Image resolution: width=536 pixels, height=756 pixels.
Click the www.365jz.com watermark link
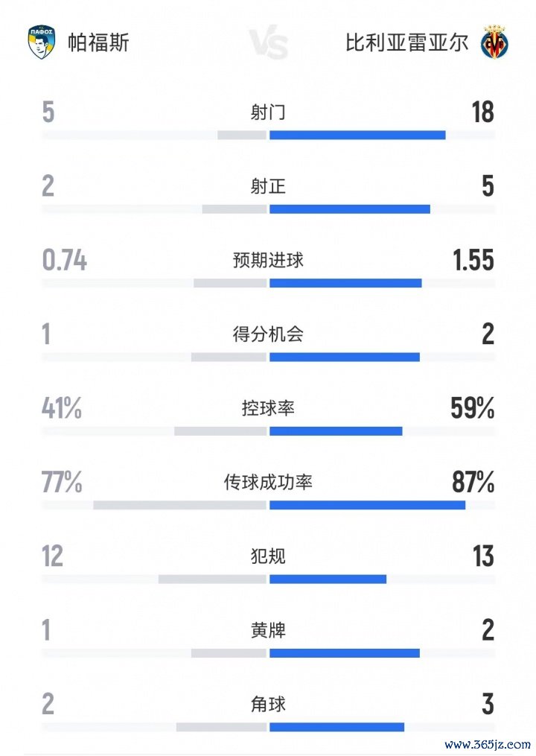click(x=488, y=744)
